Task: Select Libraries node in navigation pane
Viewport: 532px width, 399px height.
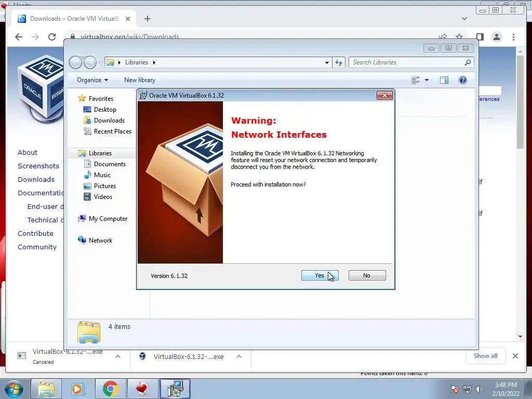Action: point(100,153)
